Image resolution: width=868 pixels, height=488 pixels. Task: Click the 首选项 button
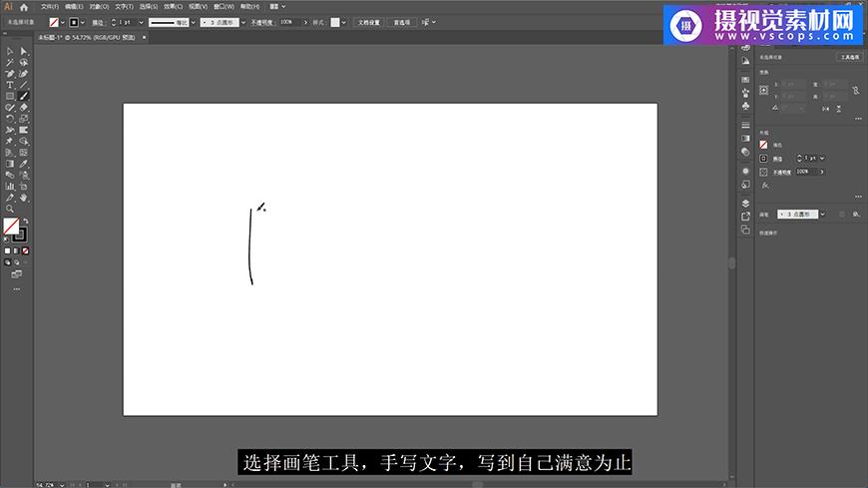tap(401, 23)
